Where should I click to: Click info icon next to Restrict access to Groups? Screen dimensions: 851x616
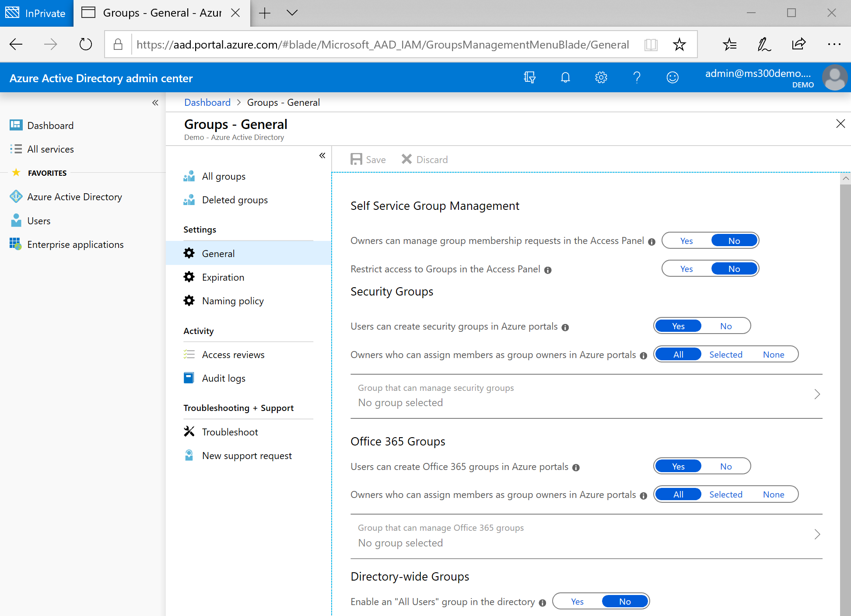[x=548, y=270]
